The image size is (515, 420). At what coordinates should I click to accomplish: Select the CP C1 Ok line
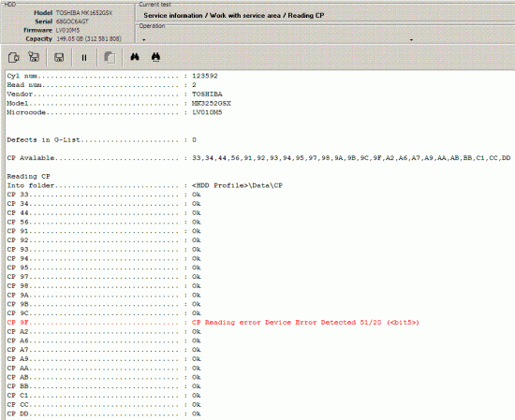click(x=104, y=396)
